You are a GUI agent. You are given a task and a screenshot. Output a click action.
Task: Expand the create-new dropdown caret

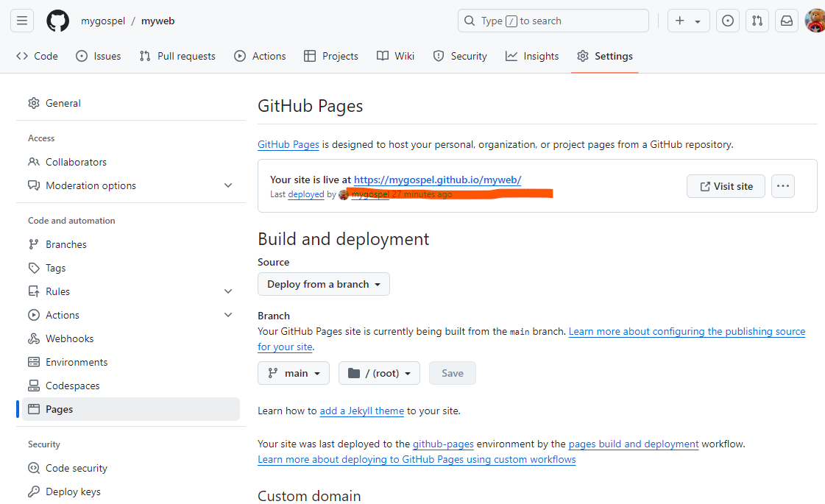(698, 21)
